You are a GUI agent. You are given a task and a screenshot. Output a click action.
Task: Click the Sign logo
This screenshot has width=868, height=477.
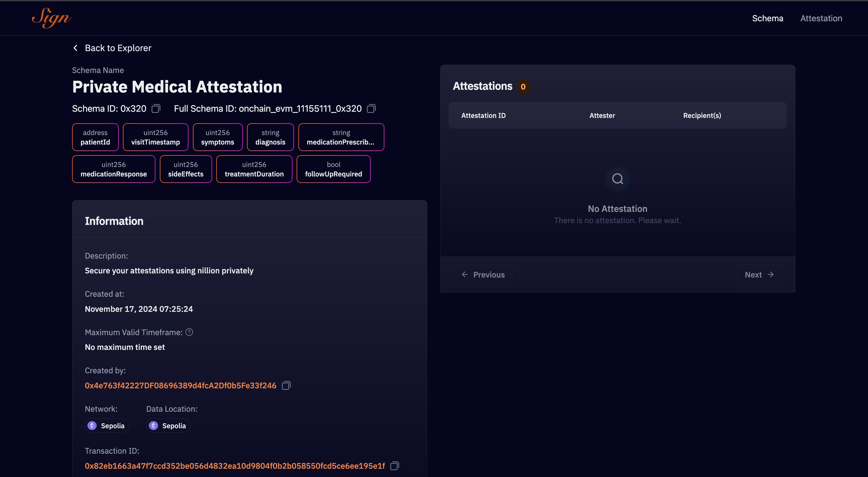click(52, 18)
